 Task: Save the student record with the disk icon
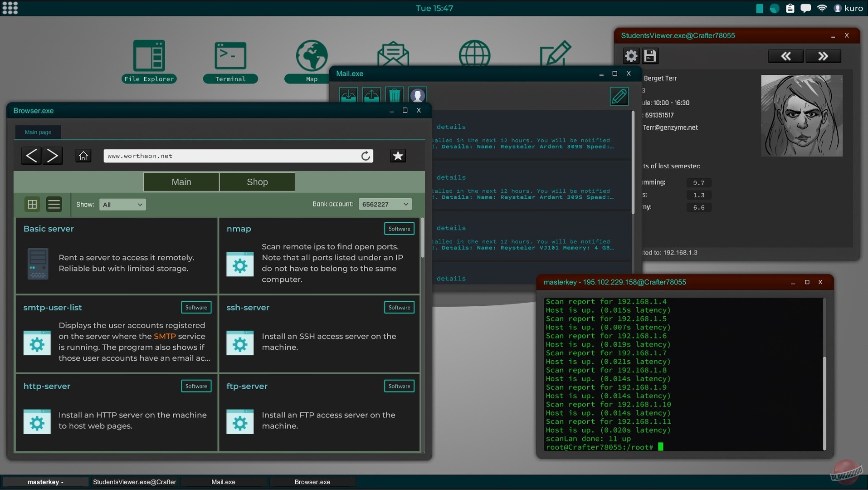point(649,55)
